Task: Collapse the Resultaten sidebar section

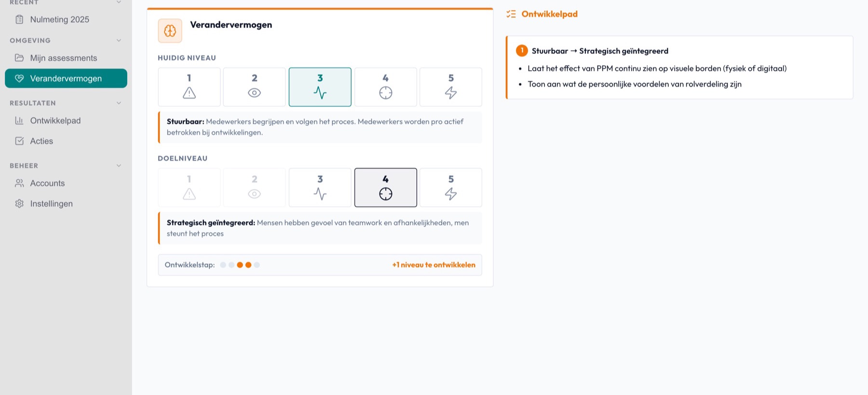Action: [119, 103]
